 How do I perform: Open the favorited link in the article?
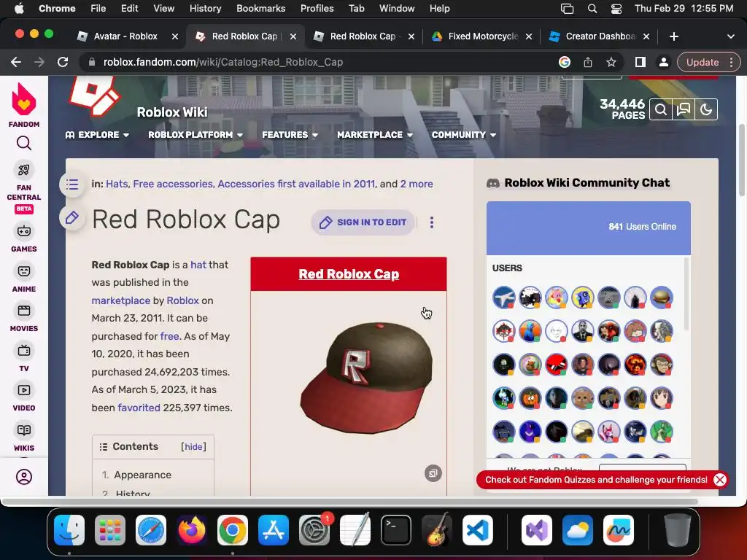point(139,408)
